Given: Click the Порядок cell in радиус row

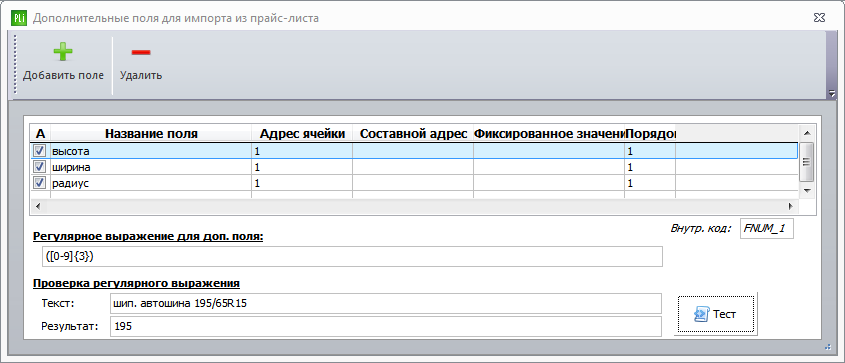Looking at the screenshot, I should click(650, 184).
